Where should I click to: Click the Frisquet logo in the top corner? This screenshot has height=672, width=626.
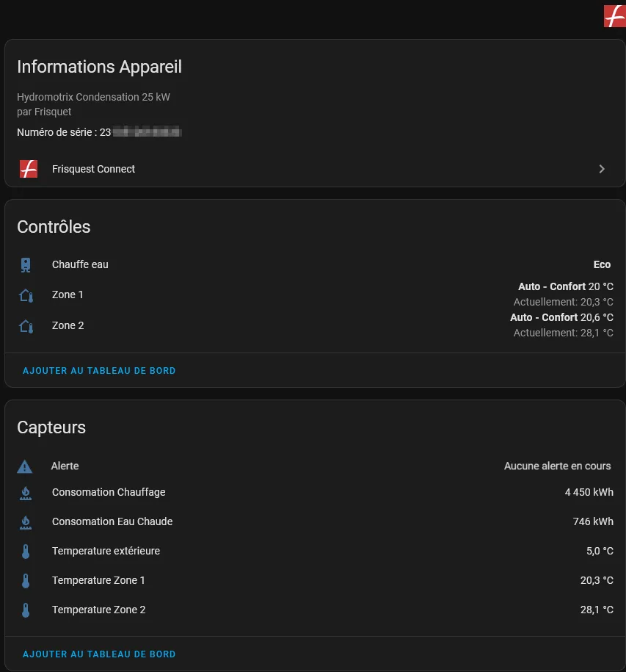[614, 16]
